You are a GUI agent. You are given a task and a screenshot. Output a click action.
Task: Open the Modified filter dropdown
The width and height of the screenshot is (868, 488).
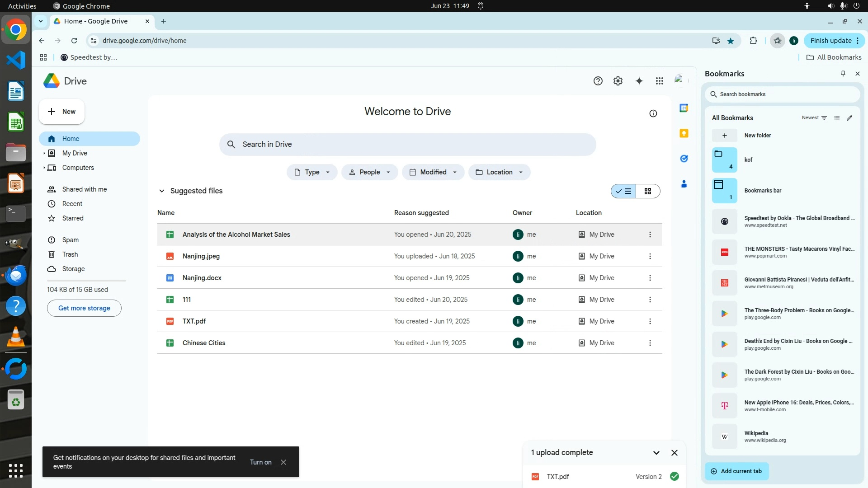tap(433, 172)
